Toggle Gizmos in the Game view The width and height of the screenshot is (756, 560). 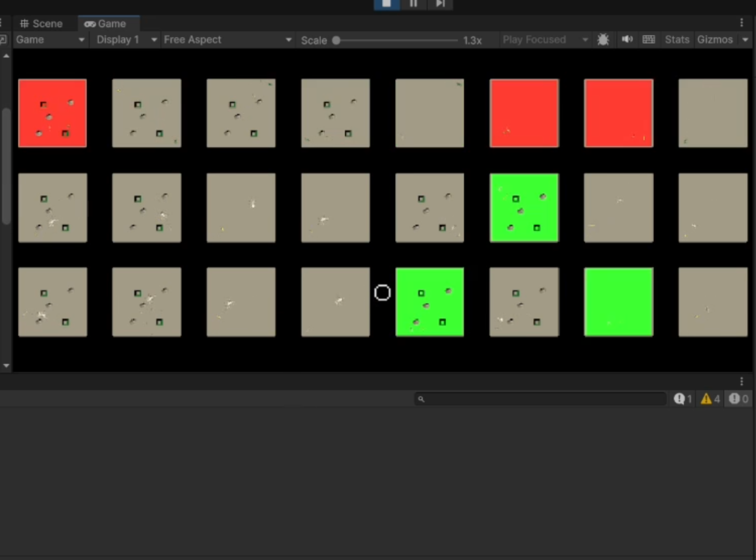point(715,40)
